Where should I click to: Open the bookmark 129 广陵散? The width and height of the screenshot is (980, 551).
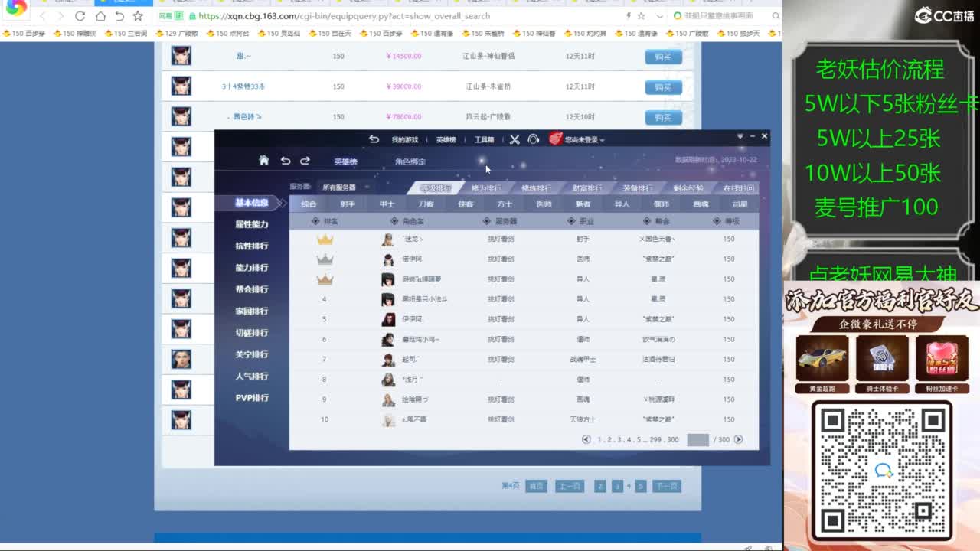pos(177,34)
